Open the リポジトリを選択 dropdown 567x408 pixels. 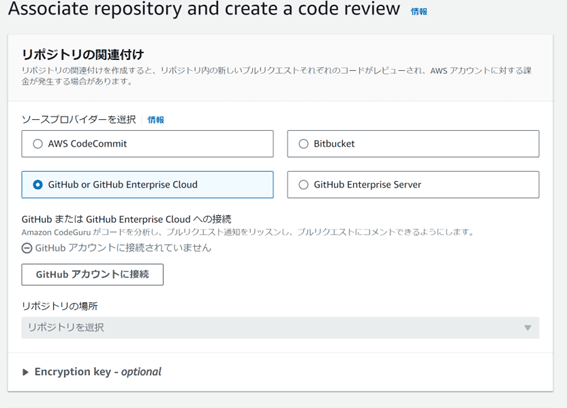point(280,328)
